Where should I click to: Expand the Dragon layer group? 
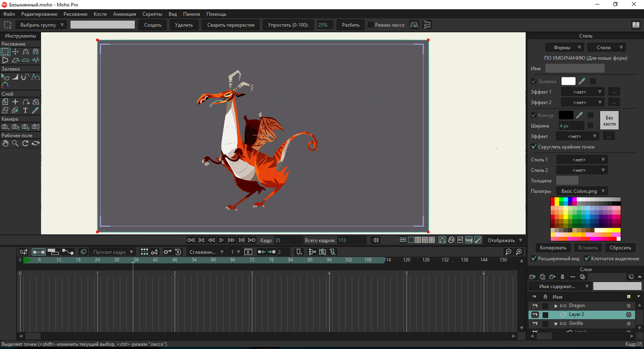[556, 306]
